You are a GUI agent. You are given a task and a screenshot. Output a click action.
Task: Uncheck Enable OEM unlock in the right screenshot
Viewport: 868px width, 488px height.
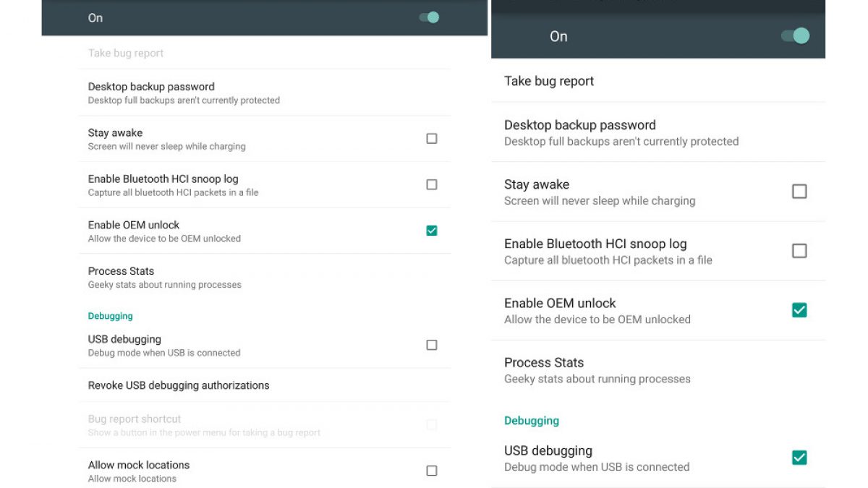(x=799, y=310)
